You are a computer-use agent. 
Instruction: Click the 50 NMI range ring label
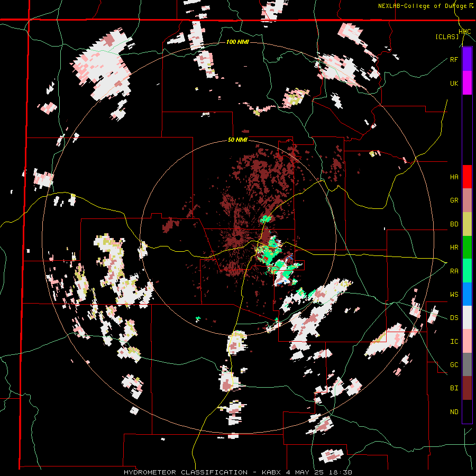click(x=237, y=140)
